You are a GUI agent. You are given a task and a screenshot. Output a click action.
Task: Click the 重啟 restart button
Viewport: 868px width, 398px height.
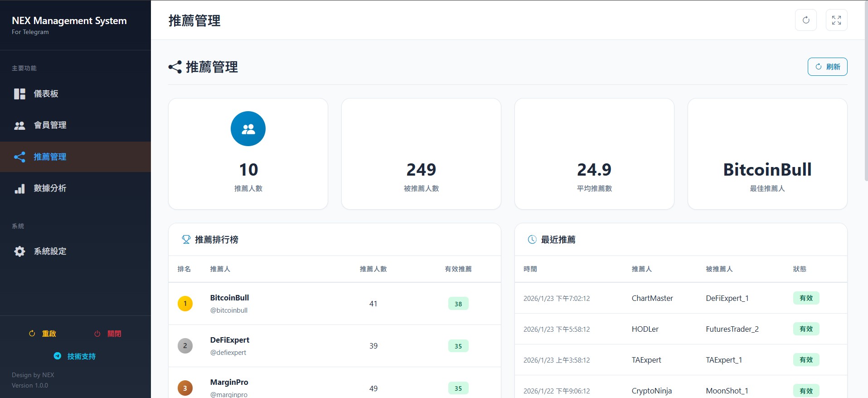(43, 334)
